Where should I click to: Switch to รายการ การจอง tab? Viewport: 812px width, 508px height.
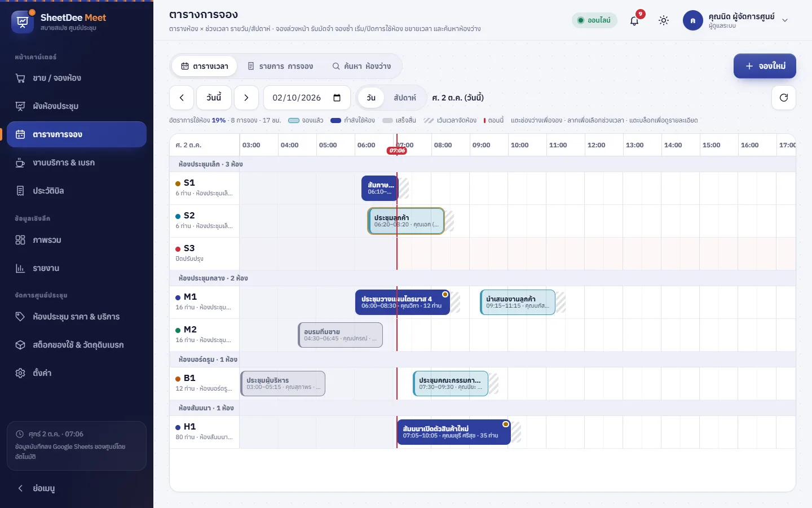[x=280, y=66]
